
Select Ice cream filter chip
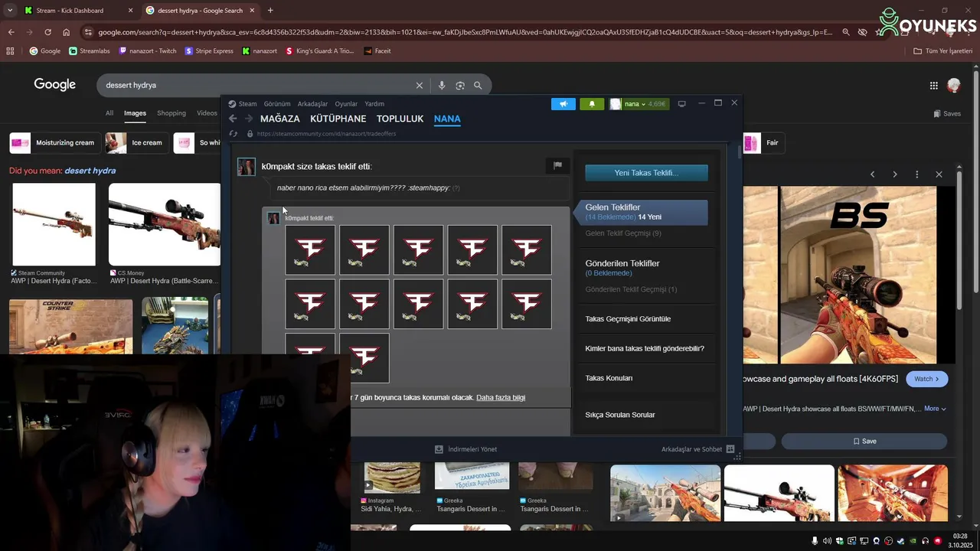(137, 143)
